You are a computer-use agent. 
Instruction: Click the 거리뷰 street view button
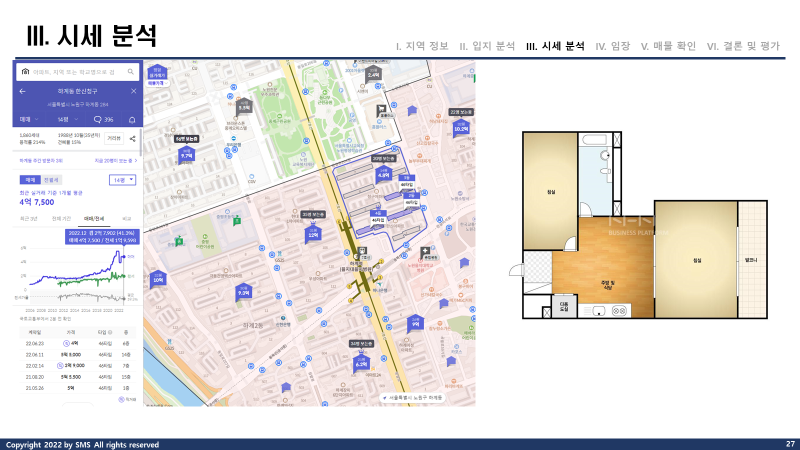click(114, 138)
